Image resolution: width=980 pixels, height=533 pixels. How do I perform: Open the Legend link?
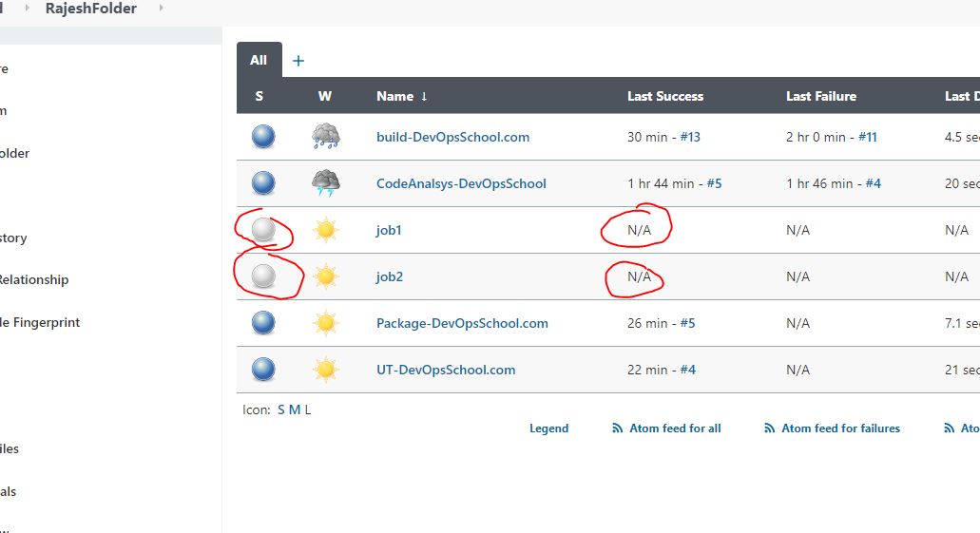point(548,428)
